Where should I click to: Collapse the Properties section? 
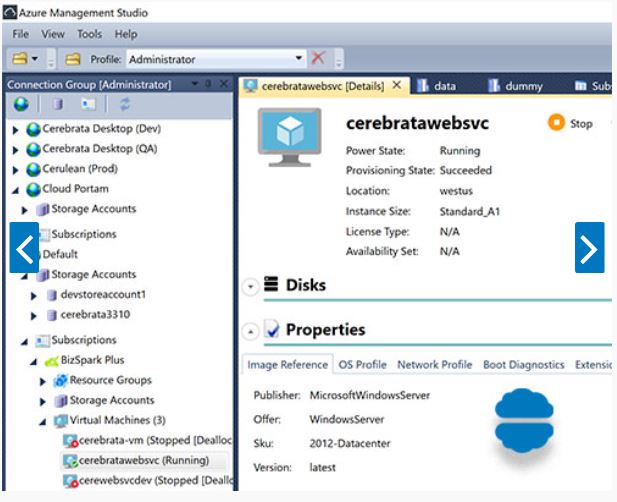click(251, 331)
